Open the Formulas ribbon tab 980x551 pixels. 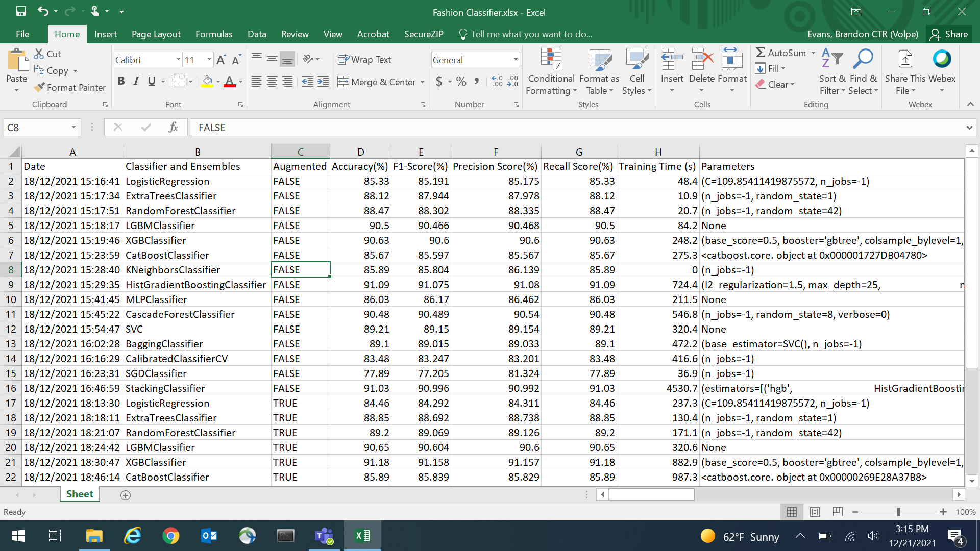click(214, 34)
